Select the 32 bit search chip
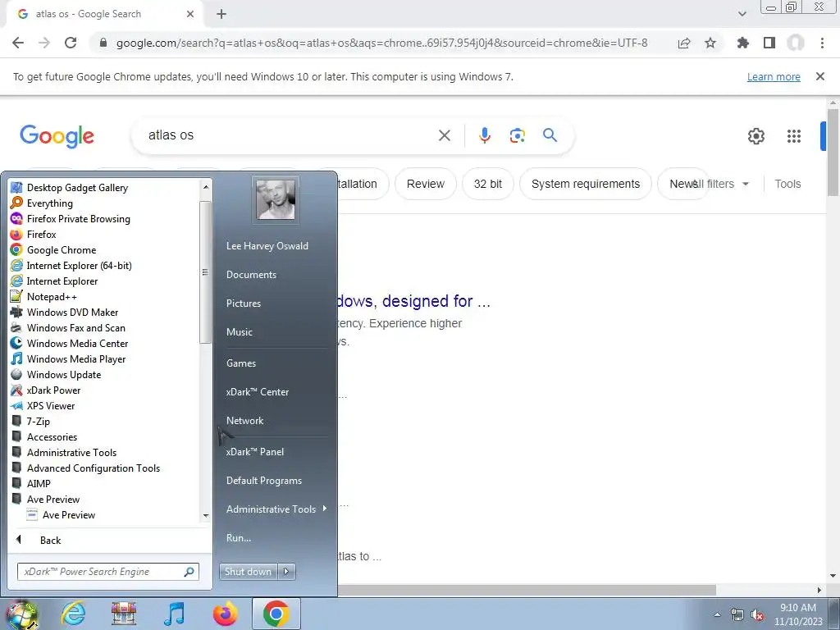This screenshot has height=630, width=840. [487, 184]
